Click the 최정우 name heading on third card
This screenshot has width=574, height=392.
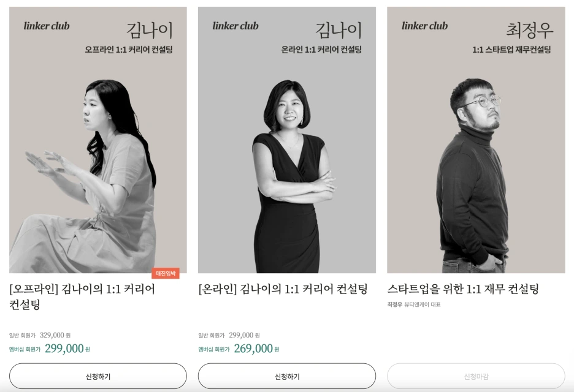pyautogui.click(x=529, y=30)
